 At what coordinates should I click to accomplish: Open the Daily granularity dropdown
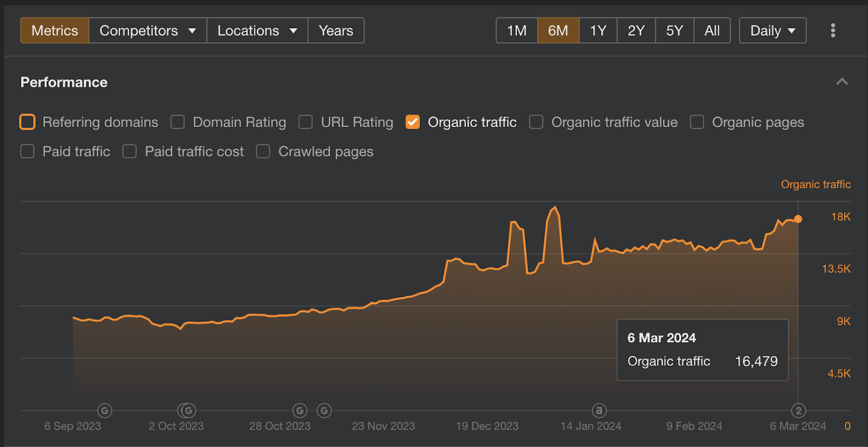click(x=773, y=30)
